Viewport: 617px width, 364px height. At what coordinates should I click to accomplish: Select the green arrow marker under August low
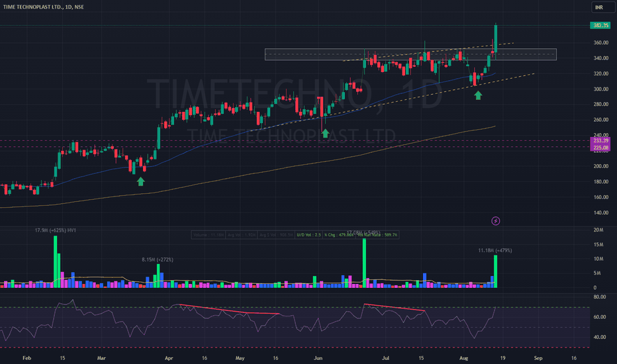point(478,95)
